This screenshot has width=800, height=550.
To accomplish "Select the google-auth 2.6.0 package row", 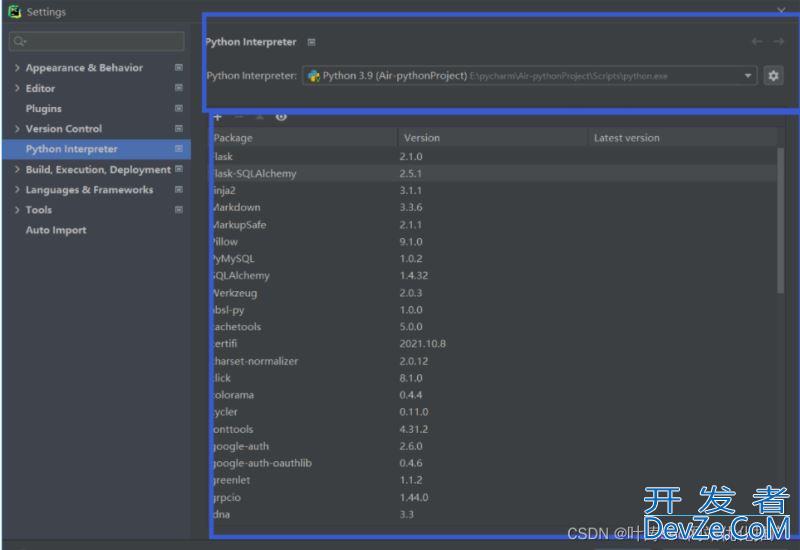I will pyautogui.click(x=494, y=446).
